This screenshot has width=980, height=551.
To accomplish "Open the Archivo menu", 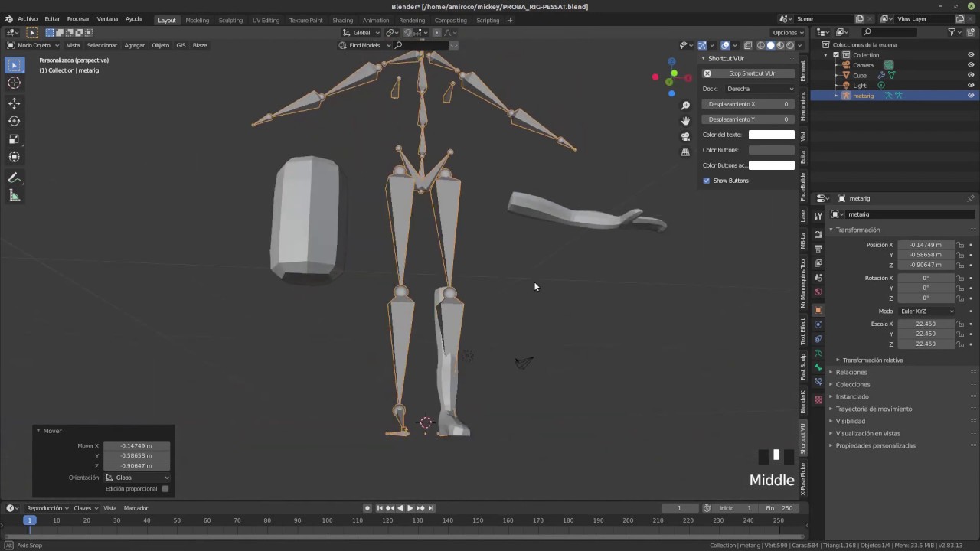I will point(27,19).
